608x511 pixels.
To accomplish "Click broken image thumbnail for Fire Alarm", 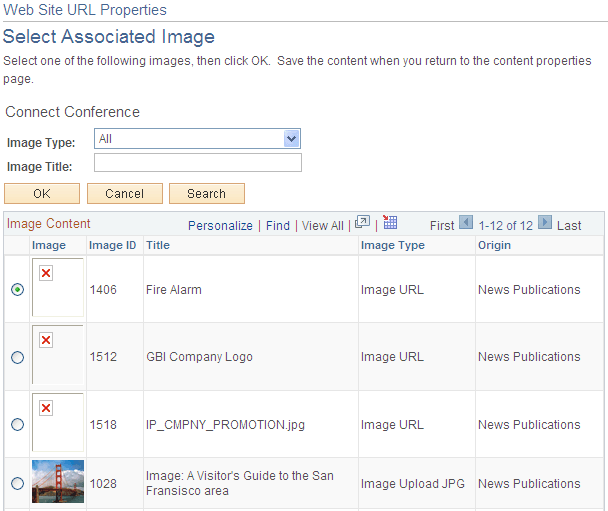I will tap(58, 287).
